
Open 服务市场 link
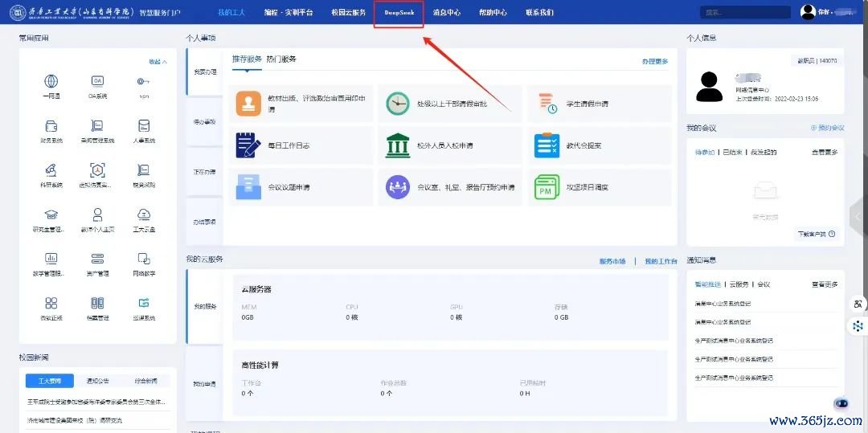pos(612,261)
